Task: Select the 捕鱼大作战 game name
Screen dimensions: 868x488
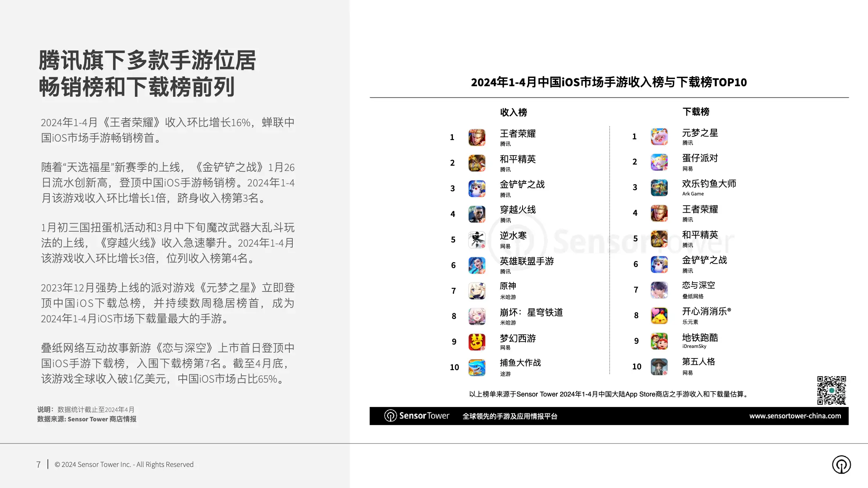Action: tap(520, 363)
